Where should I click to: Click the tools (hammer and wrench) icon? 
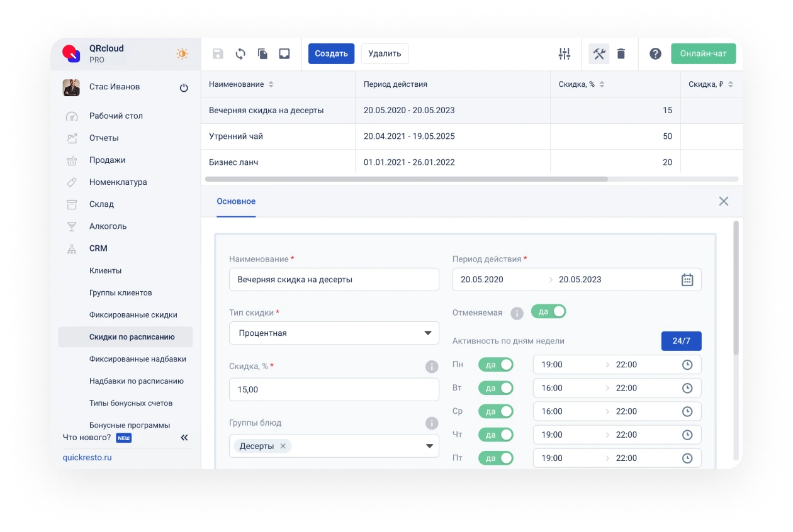[x=598, y=53]
